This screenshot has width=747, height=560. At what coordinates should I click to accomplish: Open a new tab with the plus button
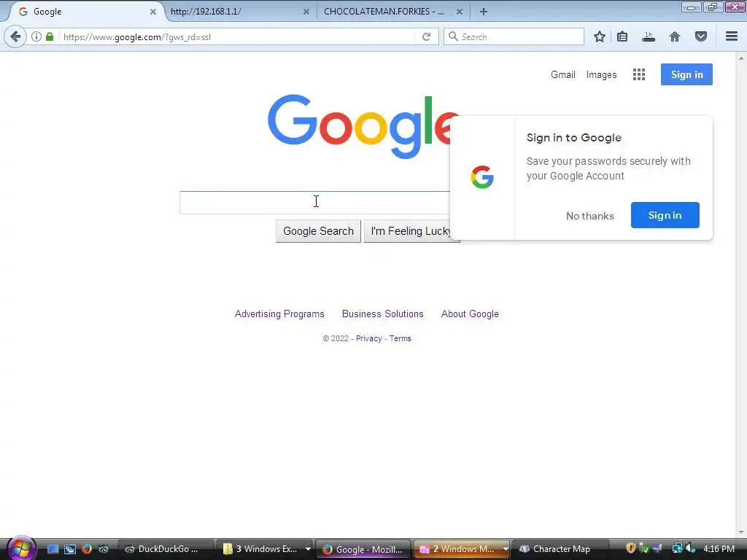483,12
